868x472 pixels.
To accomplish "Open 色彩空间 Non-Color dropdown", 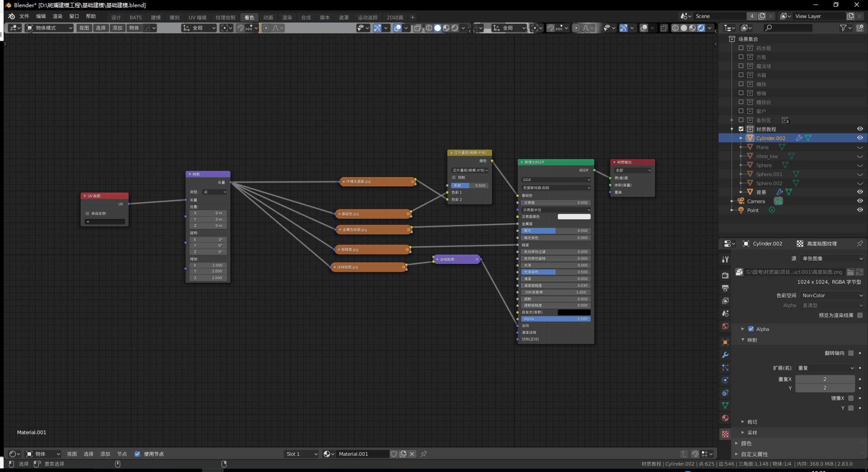I will click(x=832, y=295).
